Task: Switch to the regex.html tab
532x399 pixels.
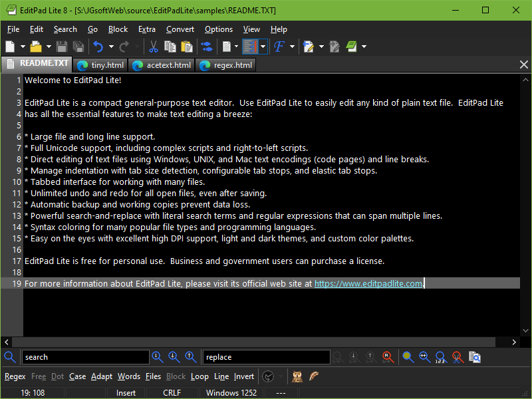Action: [x=226, y=65]
